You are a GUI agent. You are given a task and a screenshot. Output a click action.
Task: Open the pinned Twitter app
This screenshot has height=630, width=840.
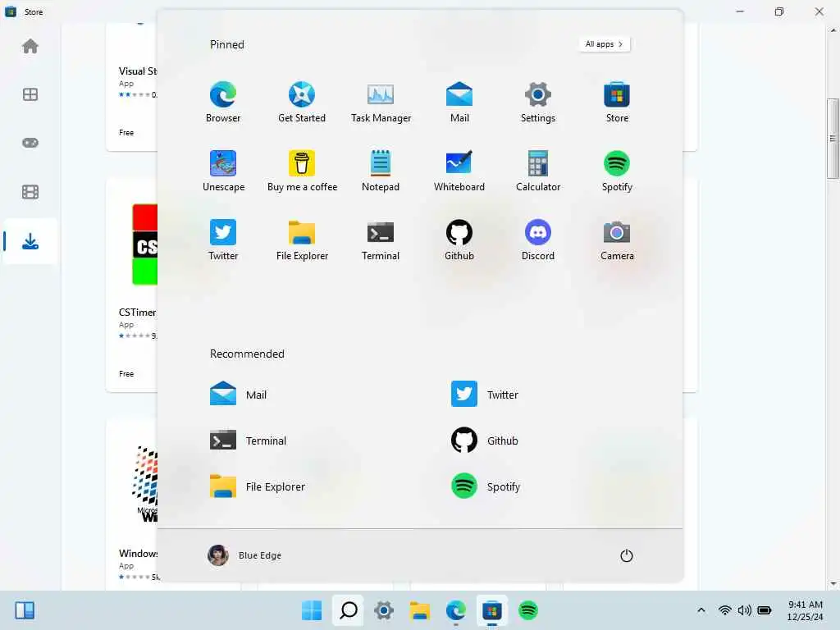(x=223, y=240)
